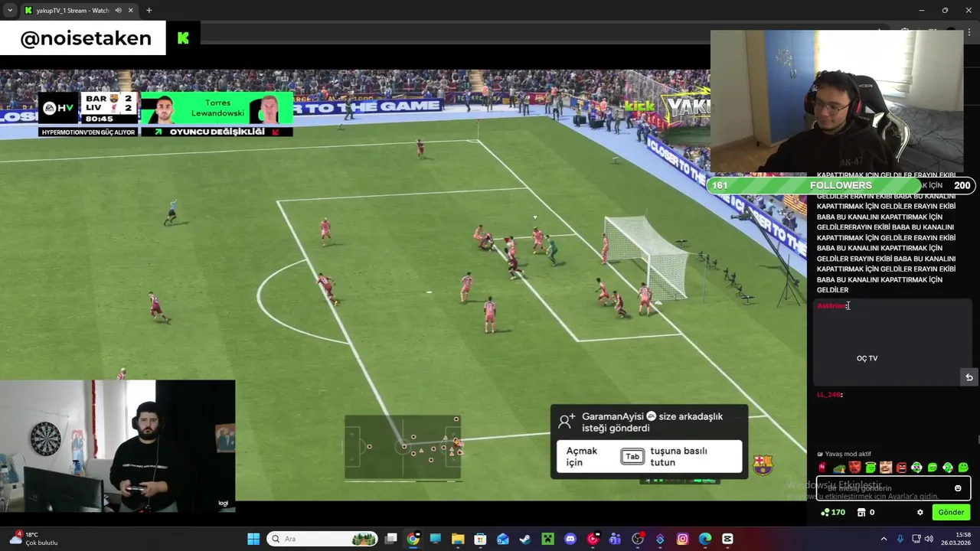This screenshot has height=551, width=980.
Task: Click the LL_246 username in chat
Action: [829, 395]
